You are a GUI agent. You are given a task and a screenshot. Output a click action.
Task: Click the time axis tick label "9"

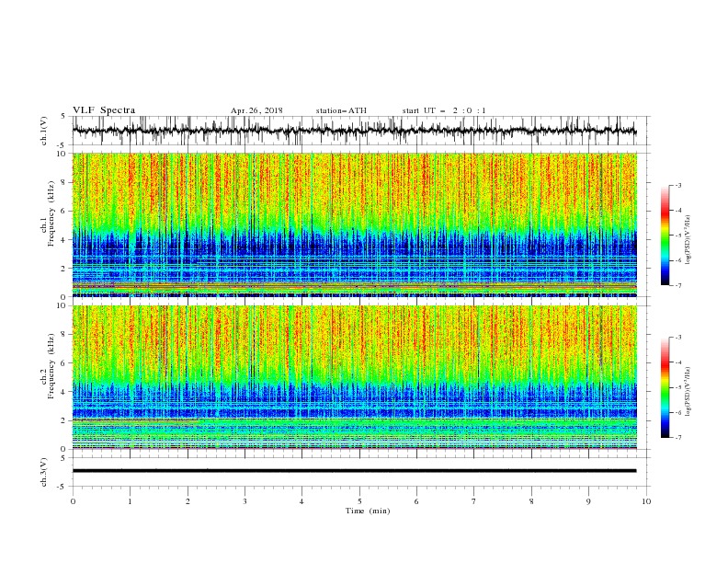[588, 501]
